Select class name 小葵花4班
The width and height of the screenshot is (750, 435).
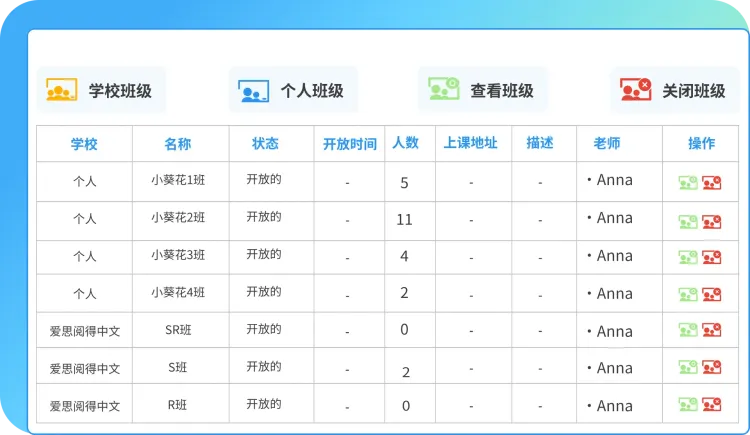178,292
